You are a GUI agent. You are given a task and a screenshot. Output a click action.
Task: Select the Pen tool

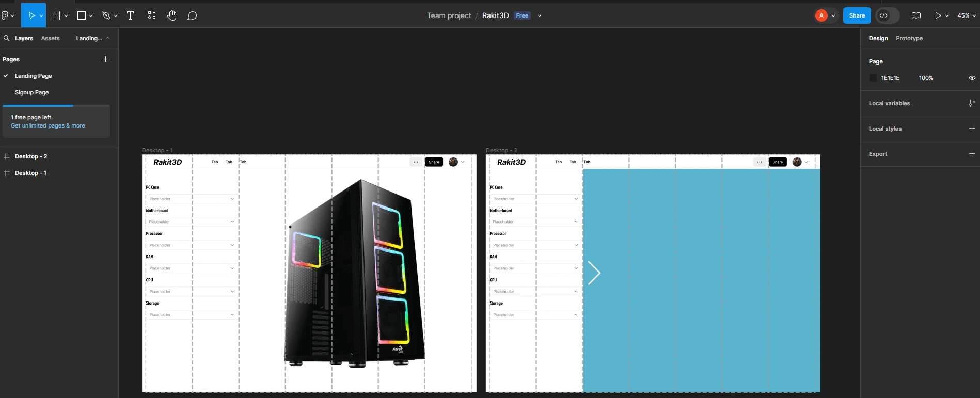[x=106, y=15]
